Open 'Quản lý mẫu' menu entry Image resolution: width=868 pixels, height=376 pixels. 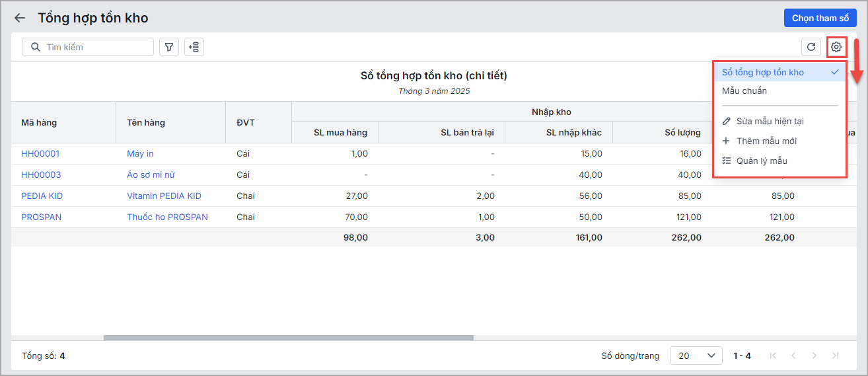point(762,161)
